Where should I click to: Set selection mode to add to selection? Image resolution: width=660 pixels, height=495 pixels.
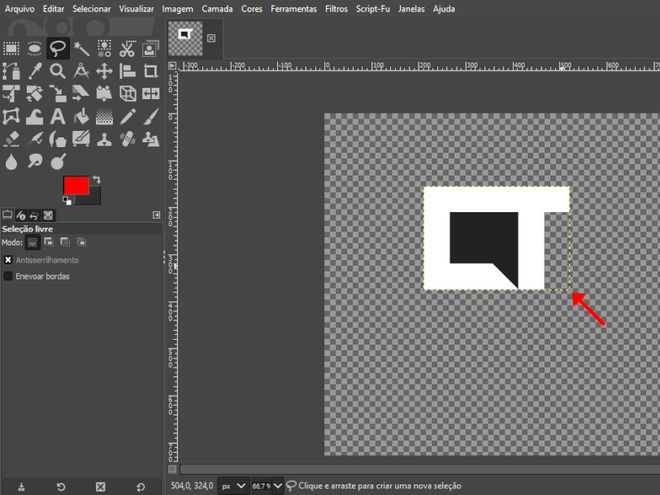49,242
